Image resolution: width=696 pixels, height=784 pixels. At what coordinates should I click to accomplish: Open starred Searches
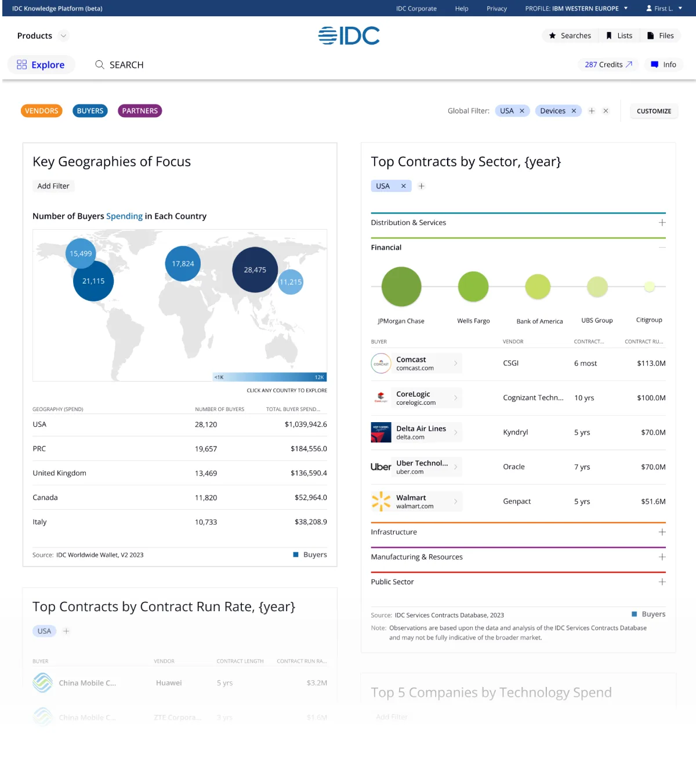coord(570,35)
